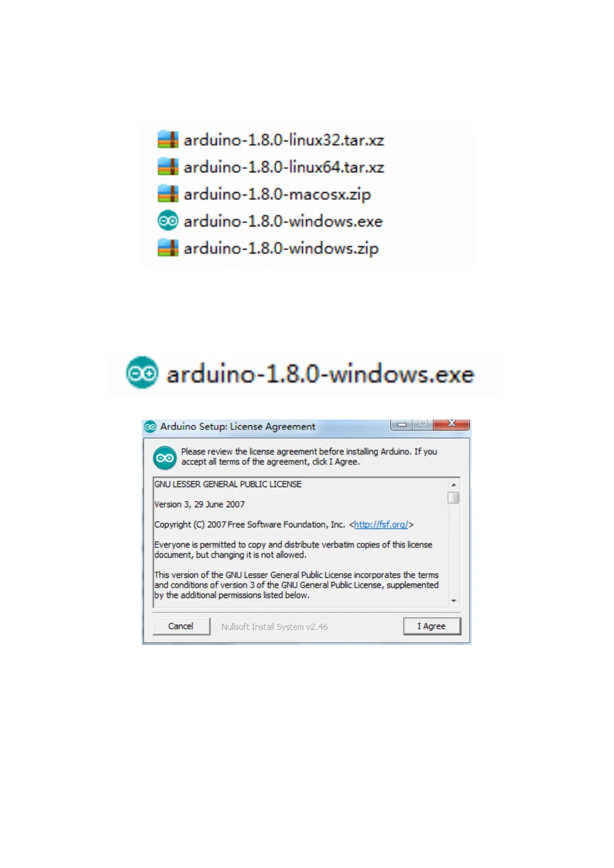Minimize the Arduino Setup window
This screenshot has height=868, width=614.
pos(402,424)
